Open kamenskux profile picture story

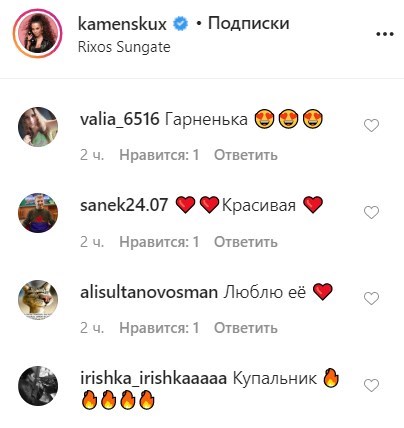[x=37, y=33]
